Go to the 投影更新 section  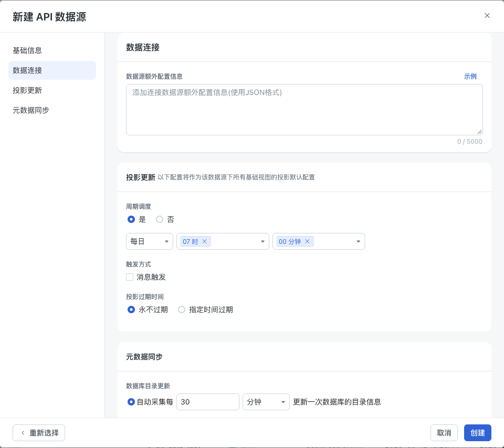coord(52,90)
